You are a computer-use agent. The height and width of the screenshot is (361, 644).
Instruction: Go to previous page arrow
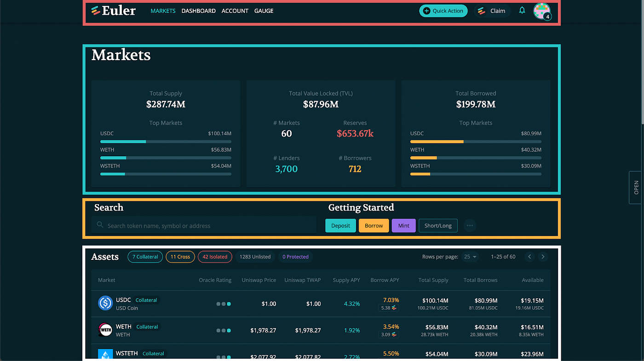pyautogui.click(x=529, y=257)
